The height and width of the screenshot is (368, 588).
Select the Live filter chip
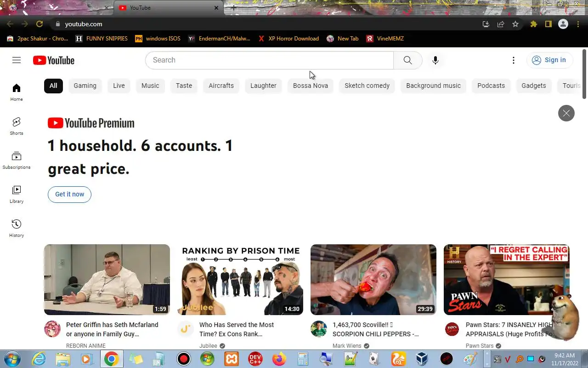(x=119, y=86)
